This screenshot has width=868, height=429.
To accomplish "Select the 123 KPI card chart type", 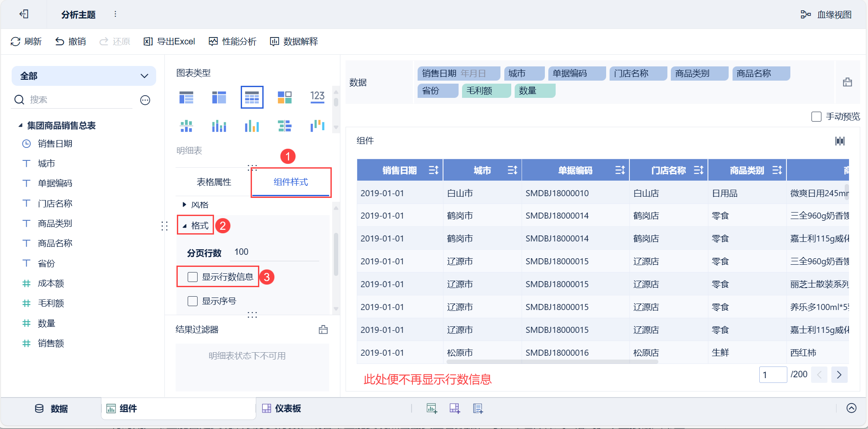I will pos(318,97).
